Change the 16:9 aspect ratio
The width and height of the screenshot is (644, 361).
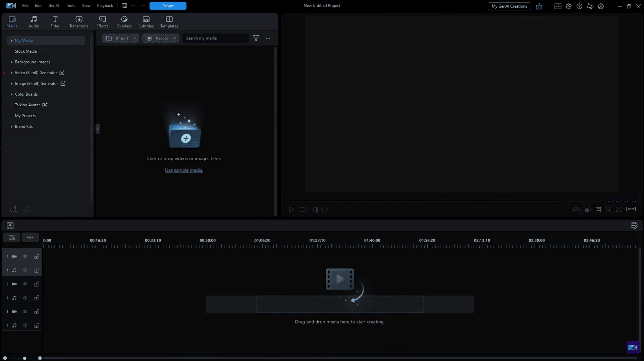(631, 209)
